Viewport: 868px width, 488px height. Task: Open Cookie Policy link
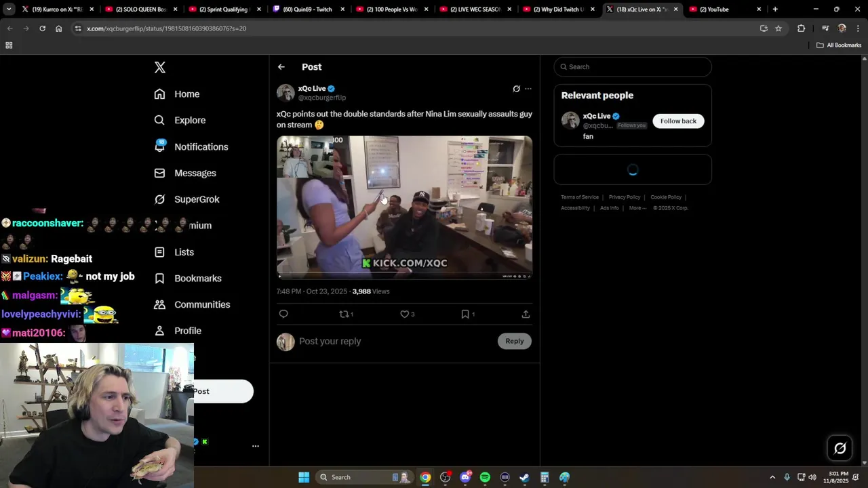666,197
